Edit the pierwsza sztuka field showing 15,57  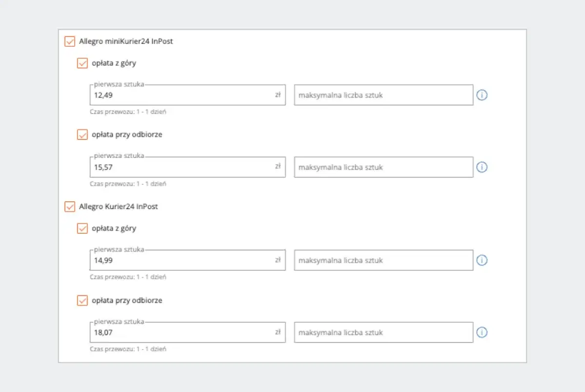188,167
